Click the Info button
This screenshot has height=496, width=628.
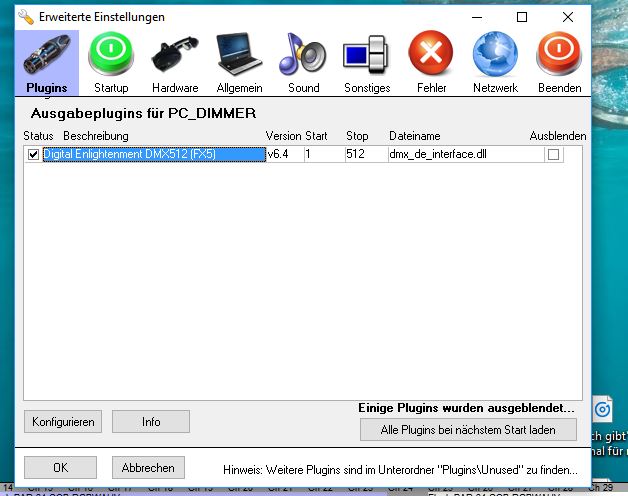pos(151,421)
